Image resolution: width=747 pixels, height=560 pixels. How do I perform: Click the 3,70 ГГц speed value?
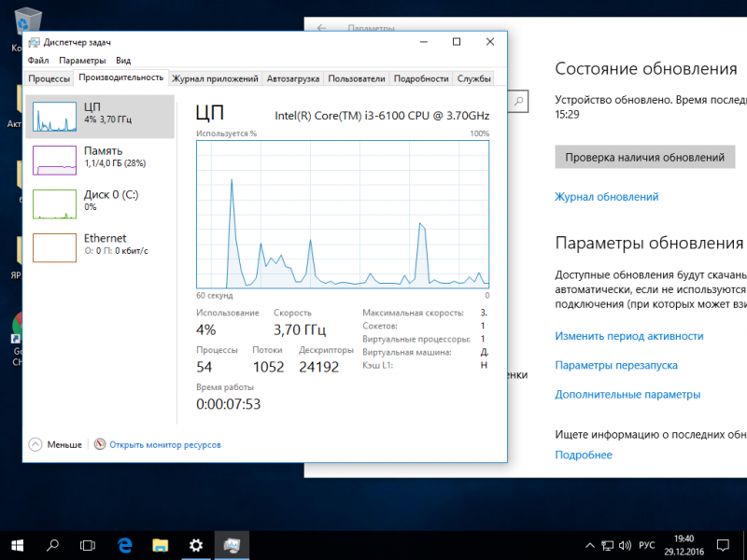(300, 329)
